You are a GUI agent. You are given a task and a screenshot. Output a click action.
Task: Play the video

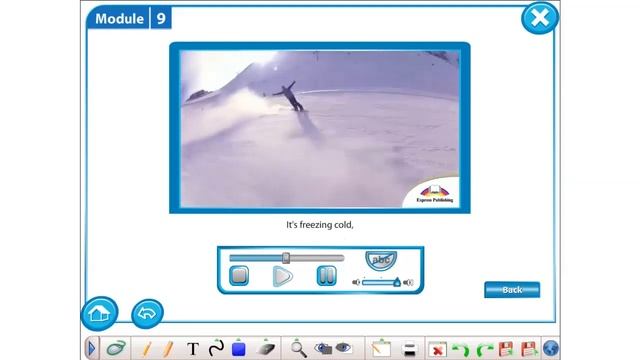282,276
